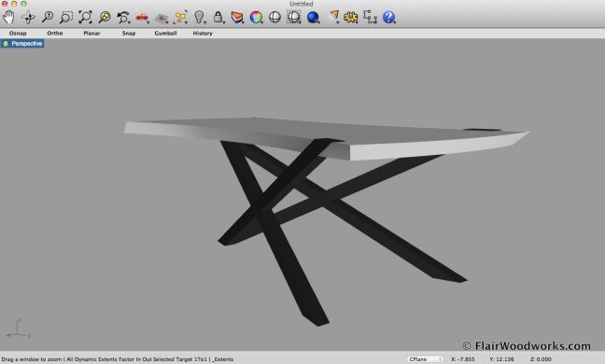Switch to the shaded sphere display icon
The image size is (605, 364).
(294, 18)
